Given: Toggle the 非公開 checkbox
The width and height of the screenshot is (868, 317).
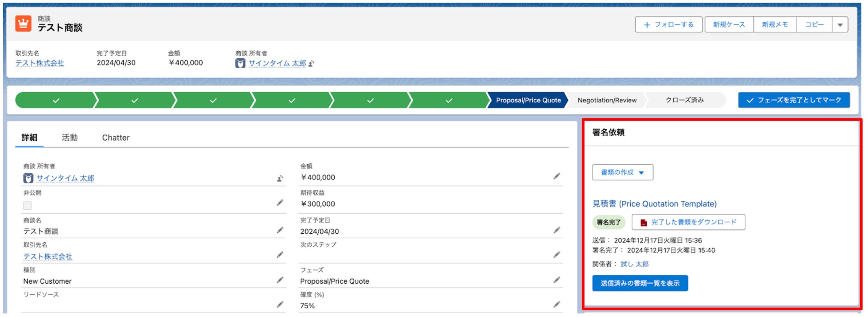Looking at the screenshot, I should tap(28, 205).
